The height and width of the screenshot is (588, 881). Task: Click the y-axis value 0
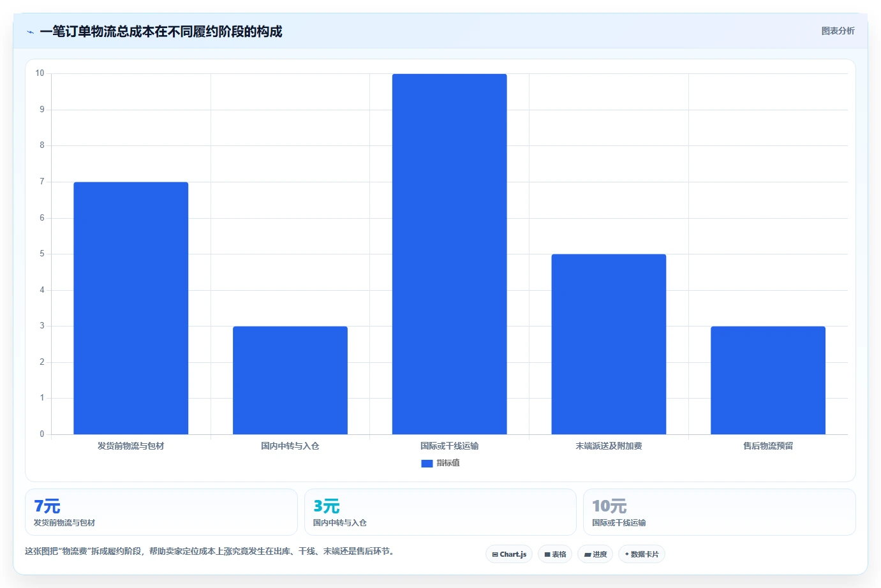[42, 434]
